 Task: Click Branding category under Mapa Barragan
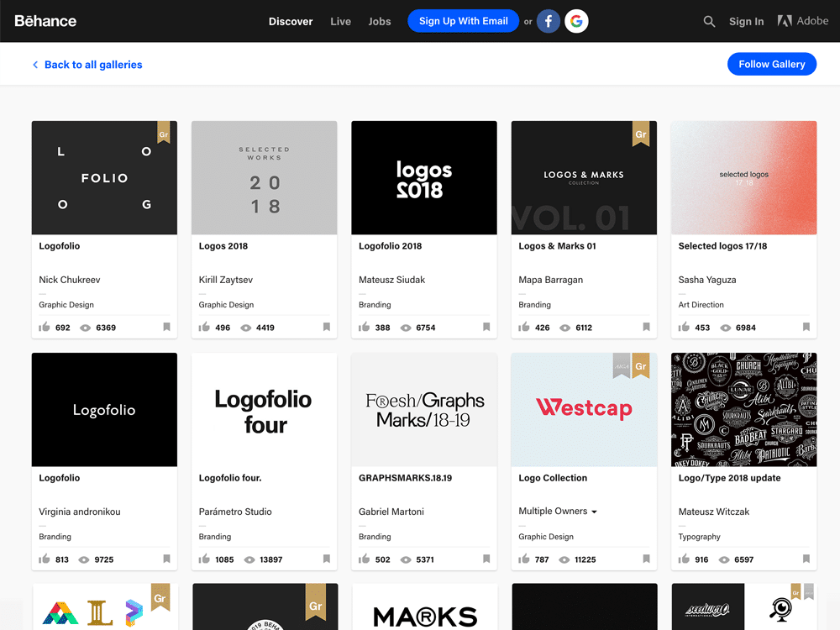pos(534,304)
